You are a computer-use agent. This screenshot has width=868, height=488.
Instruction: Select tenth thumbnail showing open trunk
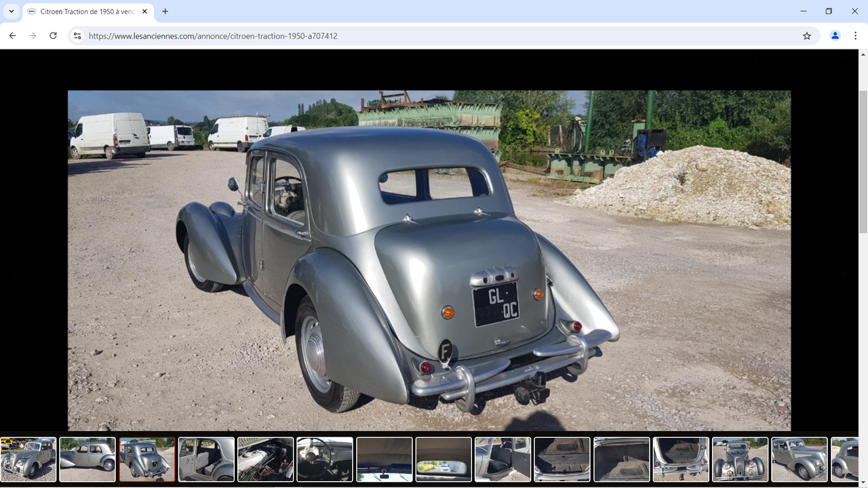562,460
